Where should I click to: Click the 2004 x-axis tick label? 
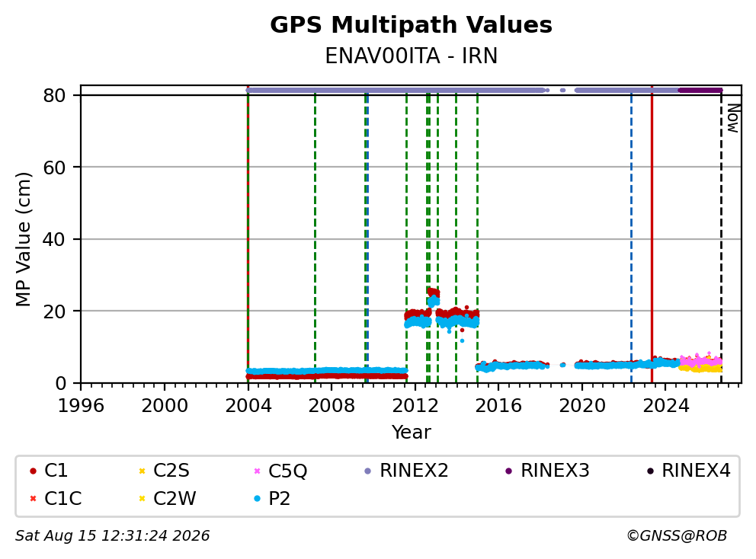pyautogui.click(x=248, y=406)
